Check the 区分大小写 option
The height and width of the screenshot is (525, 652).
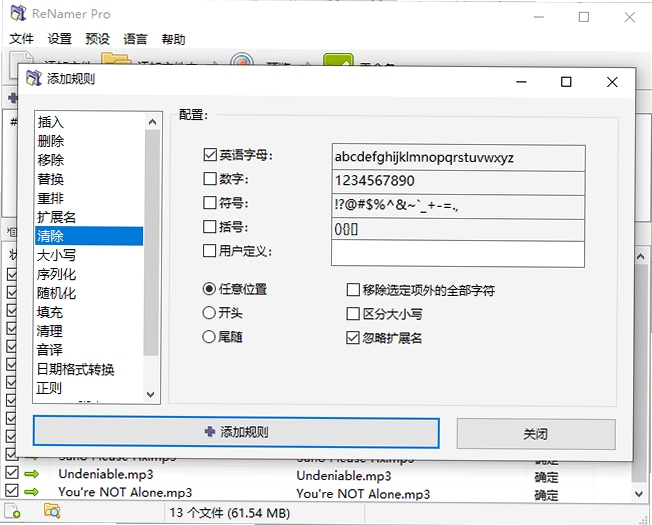353,314
